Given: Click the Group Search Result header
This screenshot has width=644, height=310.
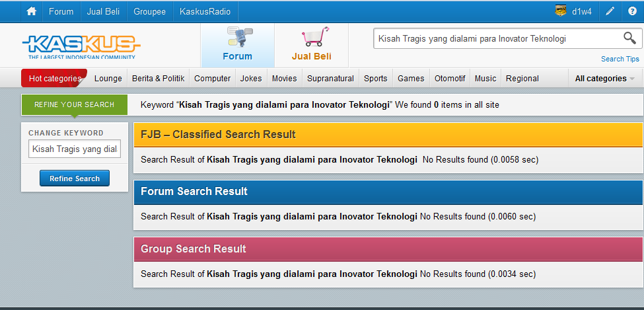Looking at the screenshot, I should click(x=388, y=249).
